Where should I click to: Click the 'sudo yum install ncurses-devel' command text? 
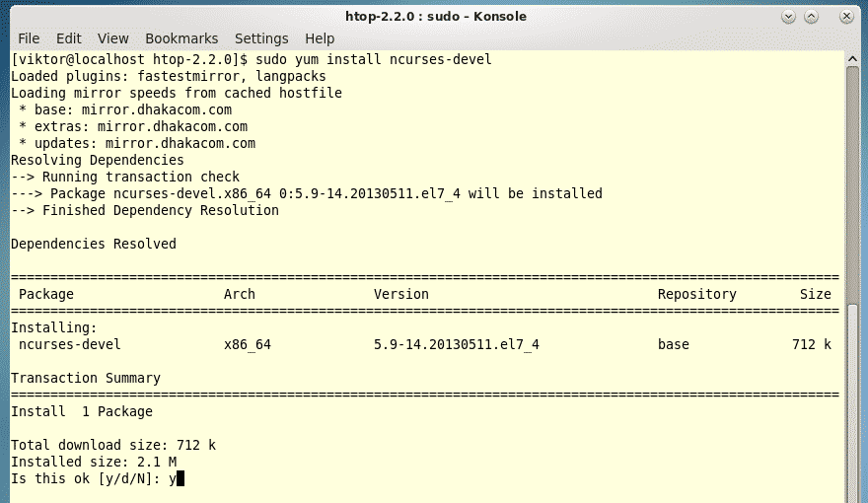(374, 60)
